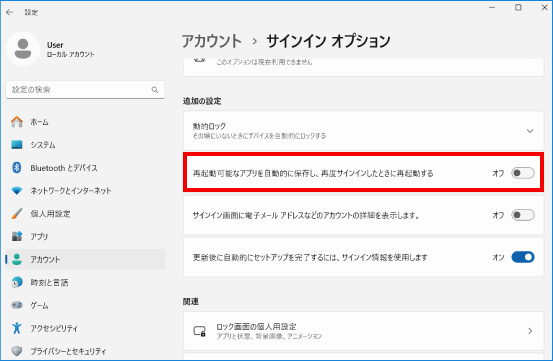Open プライバシーとセキュリティ settings
Viewport: 553px width, 361px height.
[85, 351]
